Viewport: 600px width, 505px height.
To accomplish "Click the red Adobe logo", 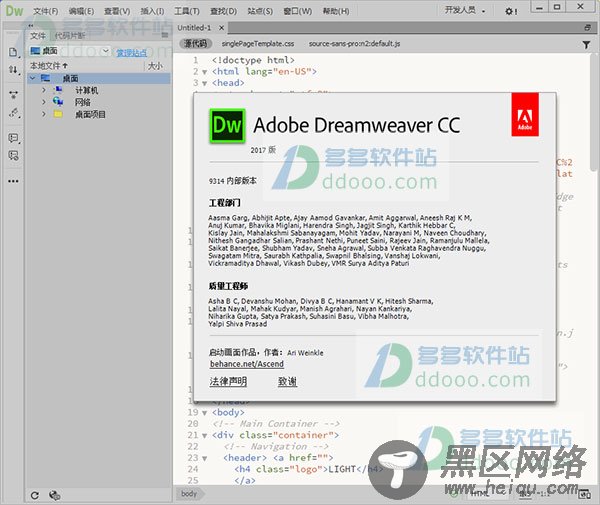I will pyautogui.click(x=525, y=114).
